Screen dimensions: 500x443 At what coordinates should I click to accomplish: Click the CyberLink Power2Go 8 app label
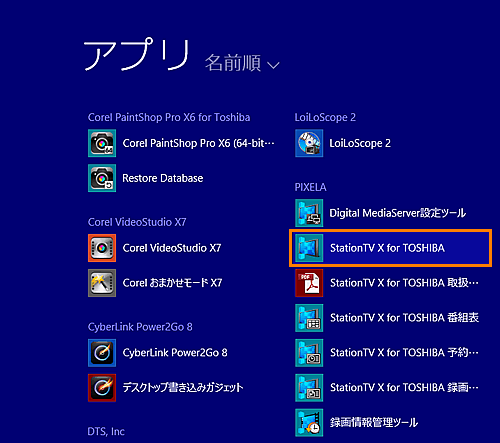[175, 353]
